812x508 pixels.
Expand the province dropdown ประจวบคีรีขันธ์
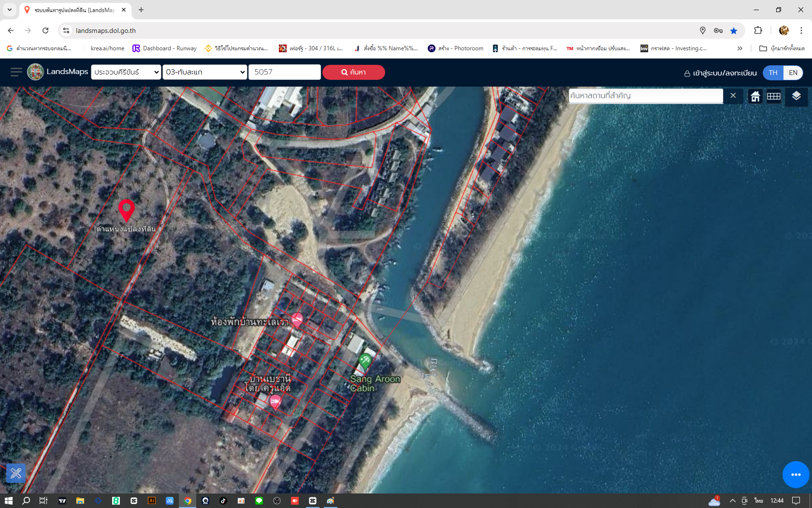tap(126, 72)
